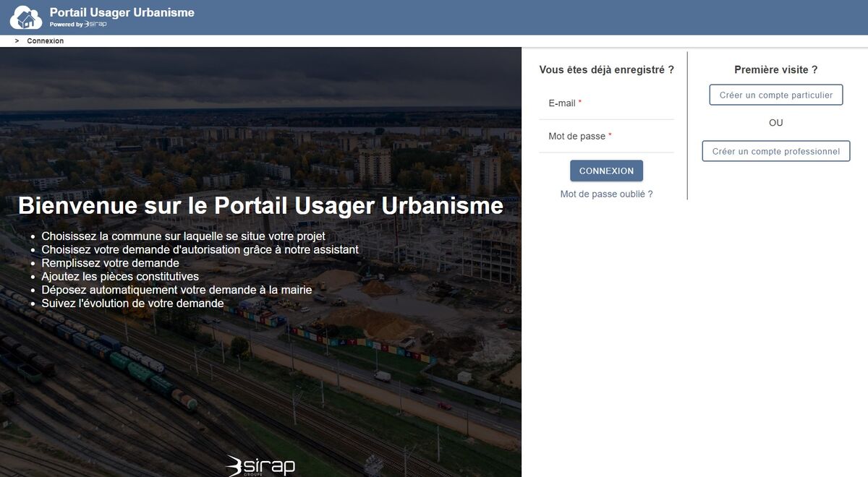Image resolution: width=868 pixels, height=477 pixels.
Task: Focus the E-mail input field
Action: [x=606, y=103]
